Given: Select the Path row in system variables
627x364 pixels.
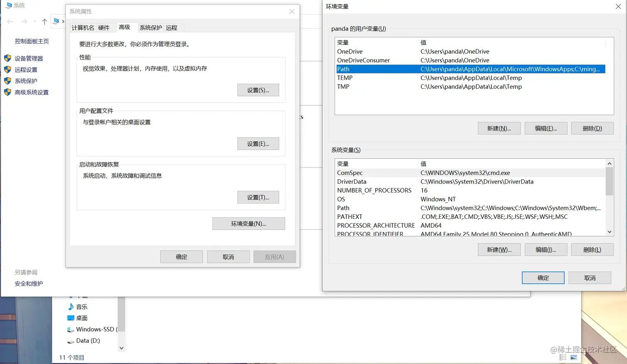Looking at the screenshot, I should (x=471, y=208).
